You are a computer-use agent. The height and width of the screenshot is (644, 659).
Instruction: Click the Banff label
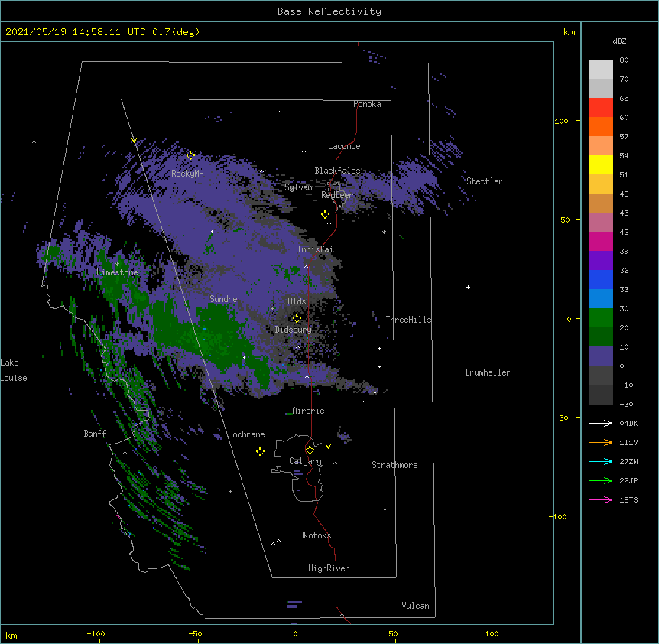(x=95, y=434)
